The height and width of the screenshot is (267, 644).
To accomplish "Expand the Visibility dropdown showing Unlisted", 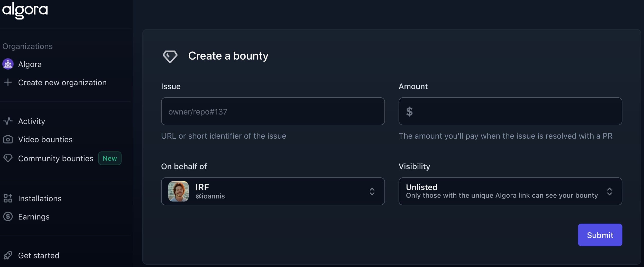I will coord(510,192).
